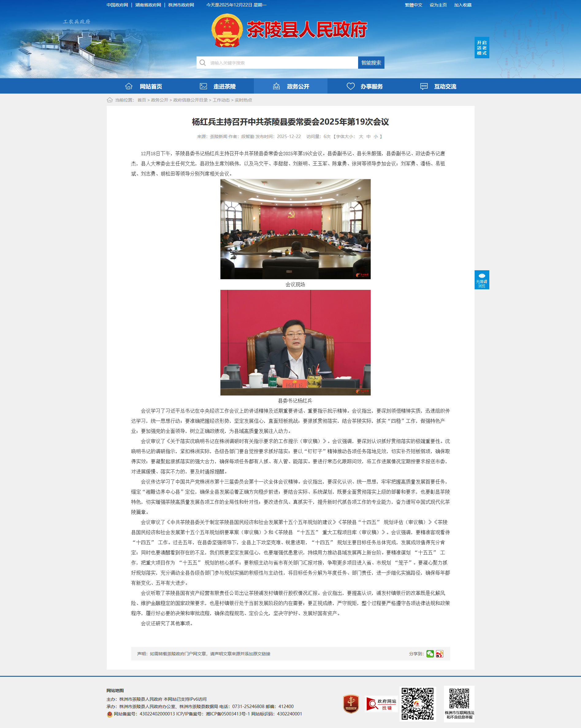Open the 党政机关 badge icon in footer
Viewport: 581px width, 728px height.
click(x=351, y=704)
